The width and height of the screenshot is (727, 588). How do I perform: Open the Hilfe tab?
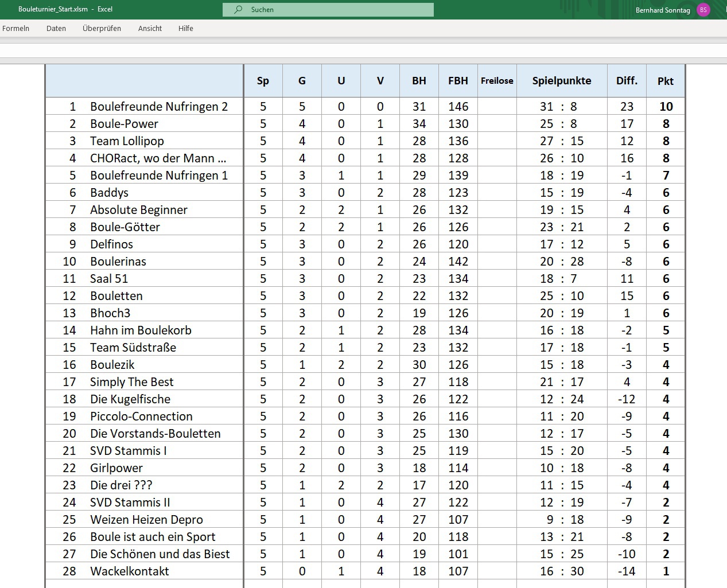pos(185,28)
